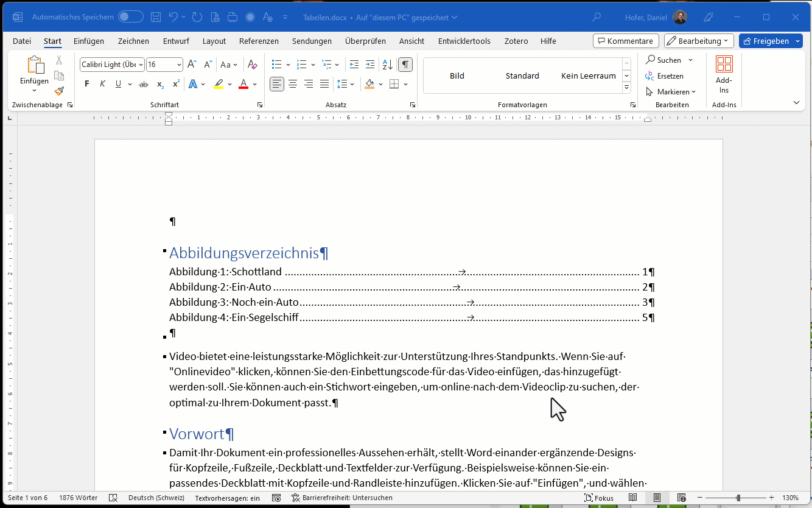
Task: Click the Bullet list icon
Action: tap(276, 65)
